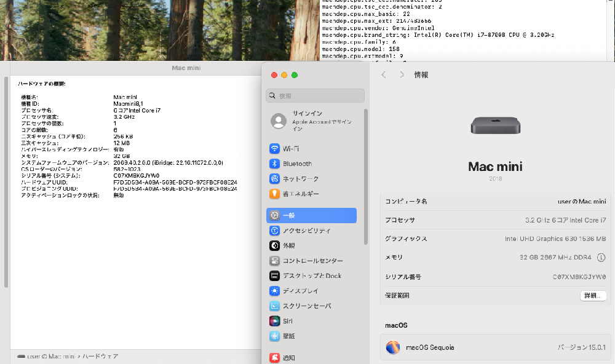Click the 検索 search field
This screenshot has height=364, width=615.
click(x=315, y=96)
